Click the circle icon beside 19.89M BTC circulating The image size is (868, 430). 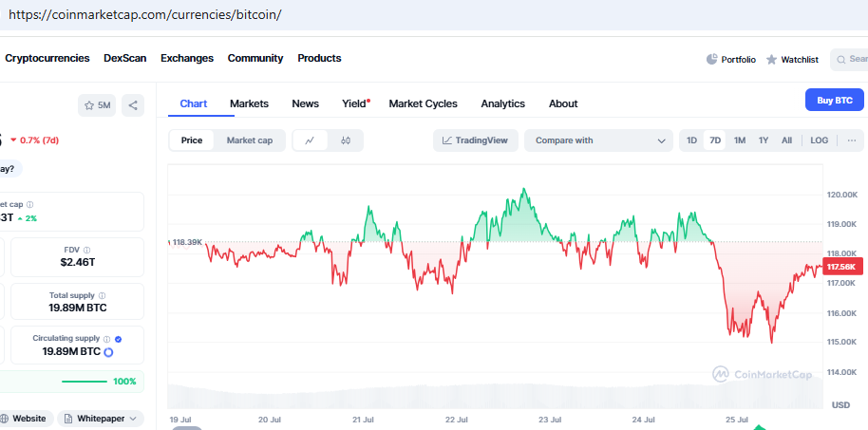coord(108,352)
